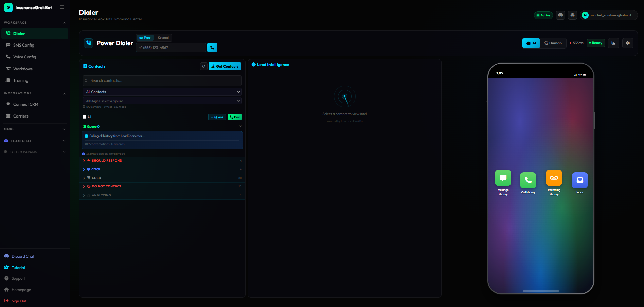
Task: Open Message History on the phone screen
Action: pyautogui.click(x=503, y=178)
